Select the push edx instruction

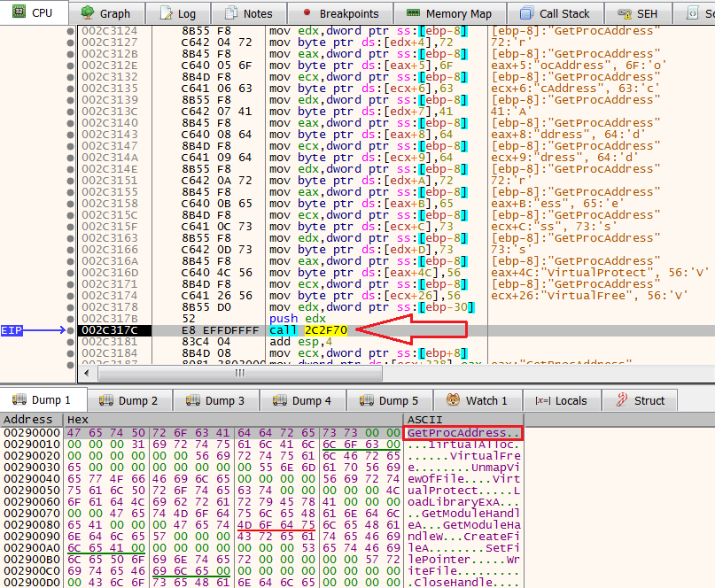298,319
